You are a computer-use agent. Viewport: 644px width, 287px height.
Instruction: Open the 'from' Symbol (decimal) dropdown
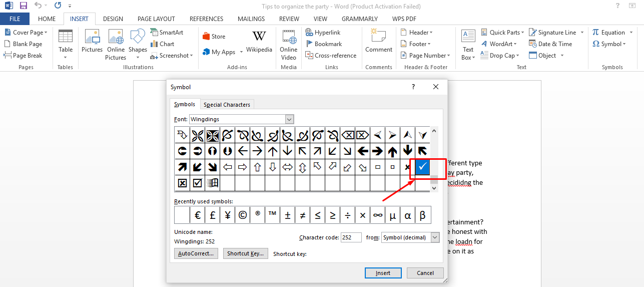(435, 237)
